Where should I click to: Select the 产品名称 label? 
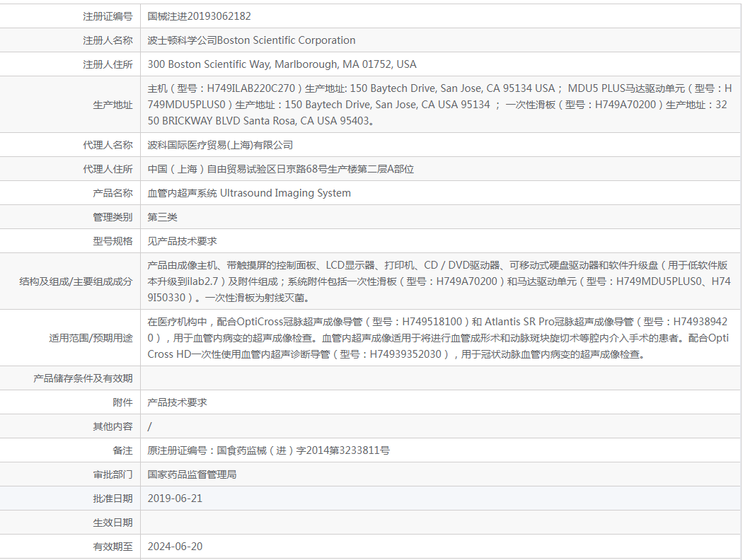tap(113, 193)
